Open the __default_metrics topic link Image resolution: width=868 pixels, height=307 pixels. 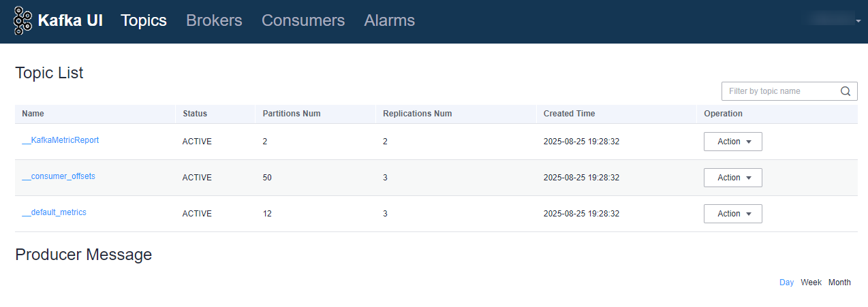coord(55,212)
